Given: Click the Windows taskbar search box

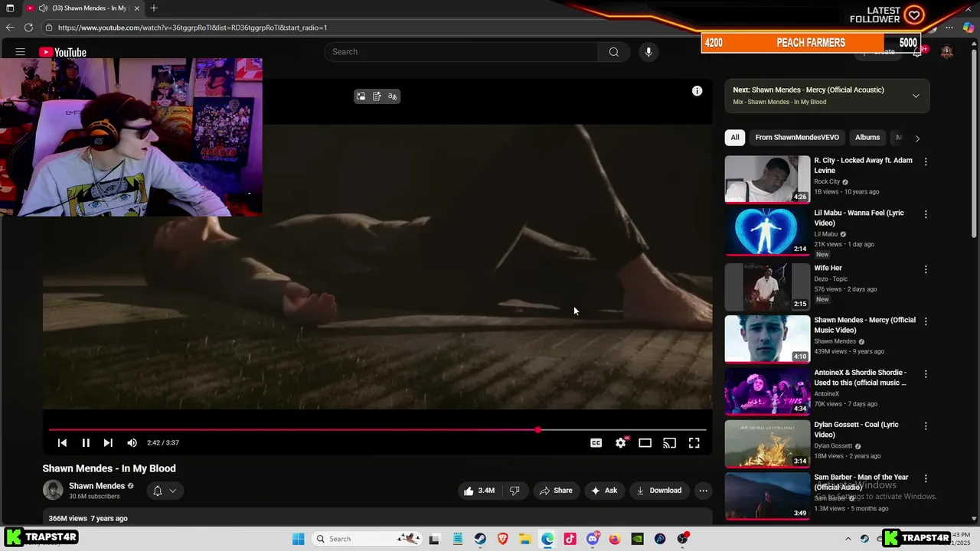Looking at the screenshot, I should point(366,539).
